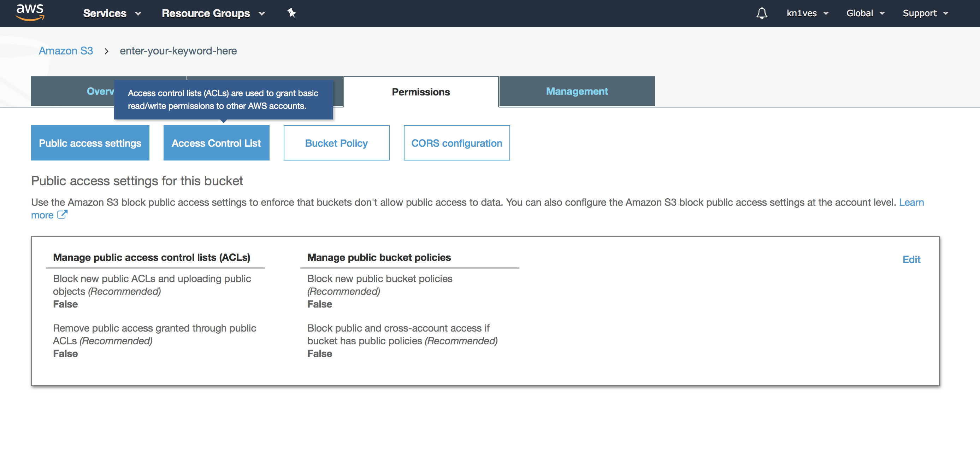Viewport: 980px width, 456px height.
Task: Click the Public access settings for this bucket heading
Action: coord(137,181)
